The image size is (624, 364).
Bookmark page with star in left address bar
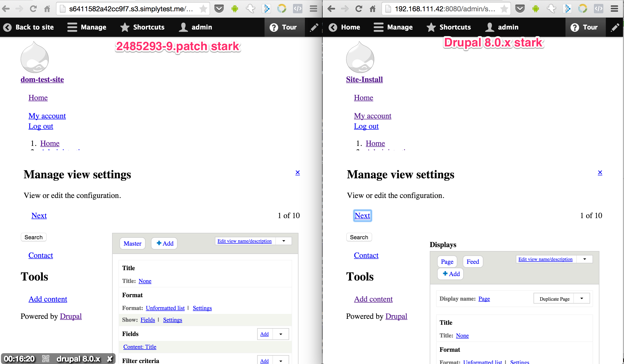(203, 9)
